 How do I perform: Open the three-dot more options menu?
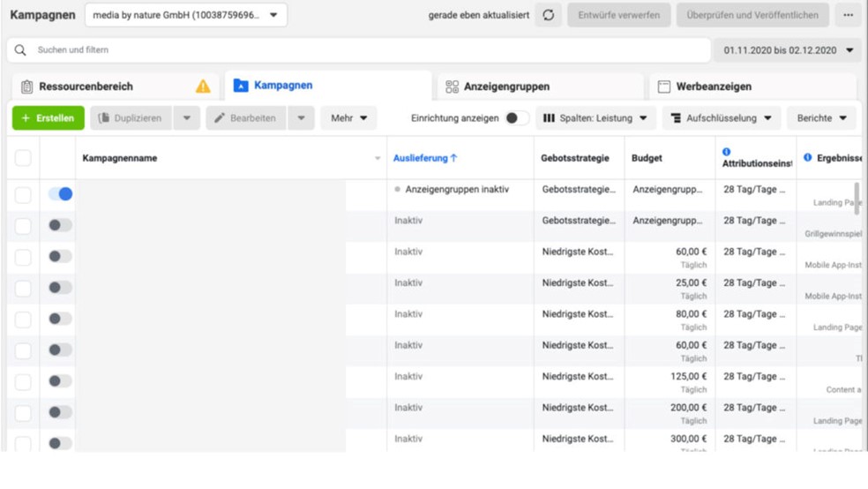point(848,15)
